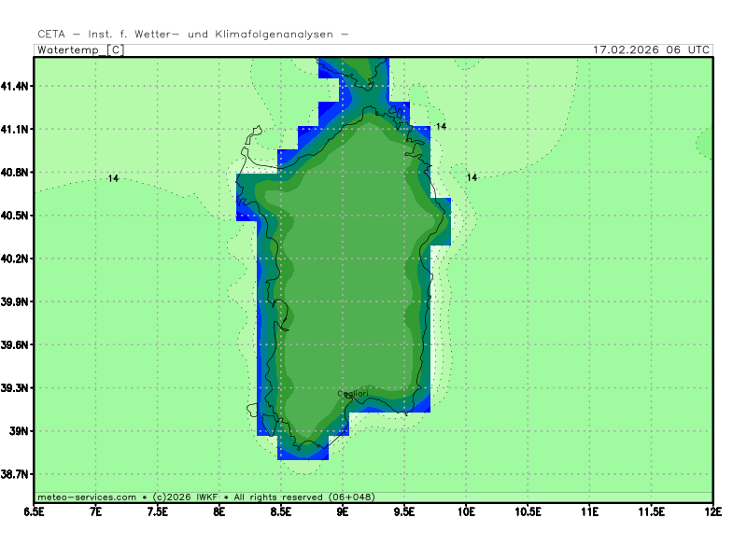
Task: Click the 14 contour label west of Sardinia
Action: coord(113,177)
